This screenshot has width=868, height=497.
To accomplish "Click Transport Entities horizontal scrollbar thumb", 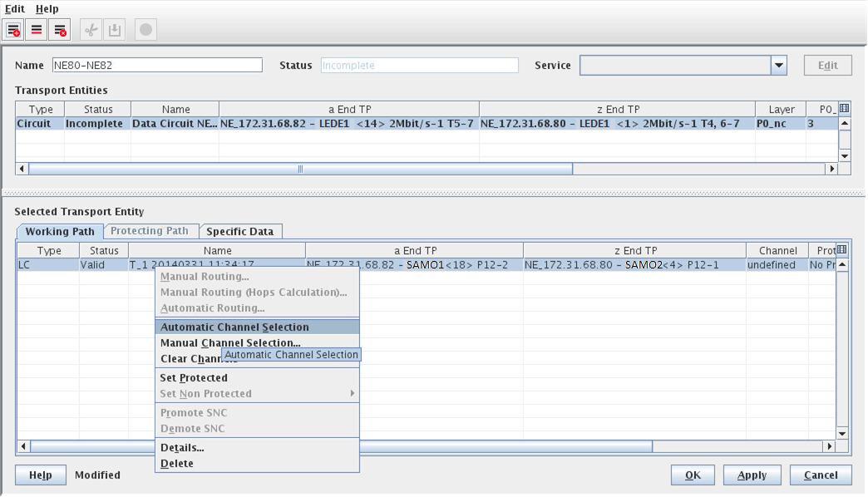I will 300,169.
